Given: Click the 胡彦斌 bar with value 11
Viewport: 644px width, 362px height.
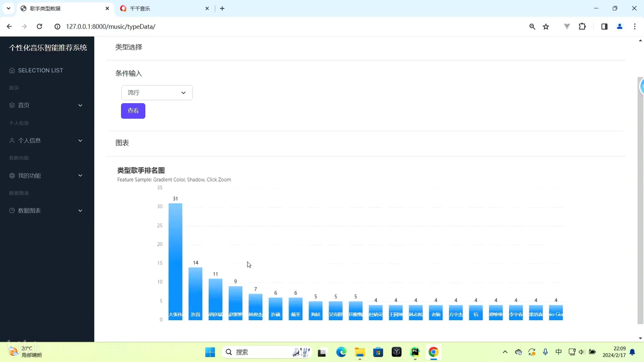Looking at the screenshot, I should coord(215,299).
